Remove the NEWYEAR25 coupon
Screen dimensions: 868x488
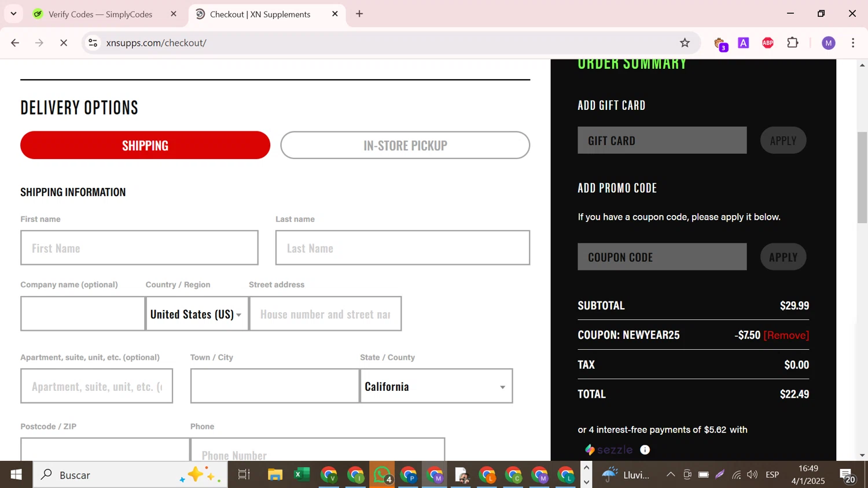tap(786, 335)
